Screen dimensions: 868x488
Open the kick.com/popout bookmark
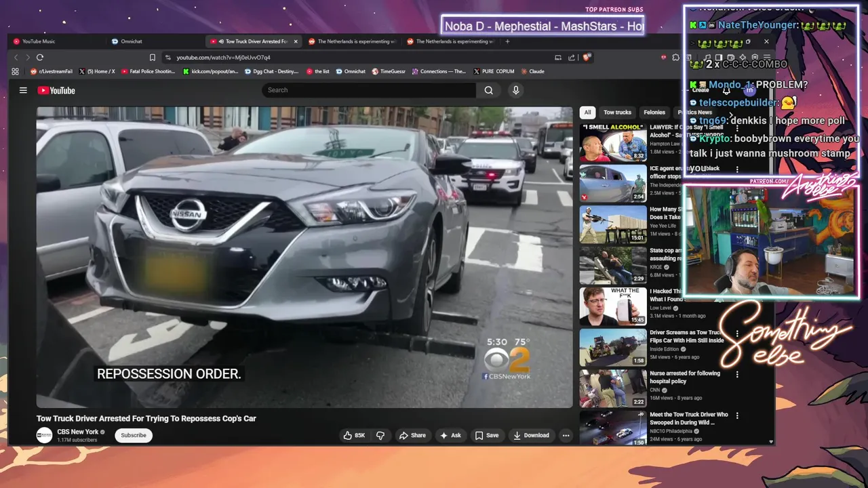(x=211, y=71)
